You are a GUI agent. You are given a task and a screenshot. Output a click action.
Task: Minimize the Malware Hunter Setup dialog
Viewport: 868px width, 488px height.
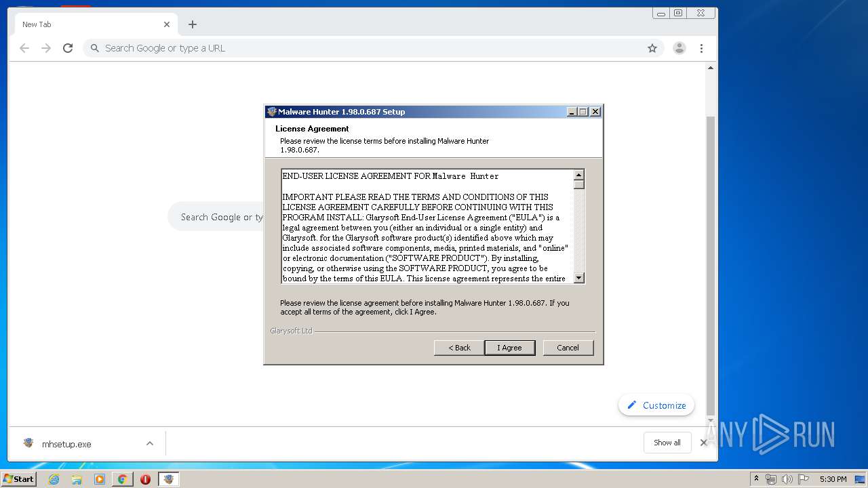(x=572, y=112)
